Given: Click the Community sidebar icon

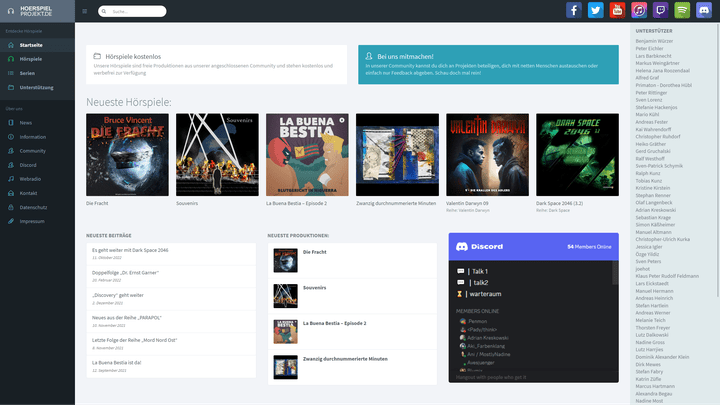Looking at the screenshot, I should [11, 151].
